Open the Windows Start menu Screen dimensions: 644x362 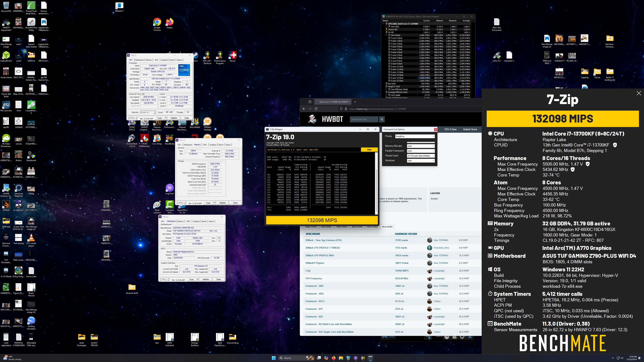coord(274,358)
